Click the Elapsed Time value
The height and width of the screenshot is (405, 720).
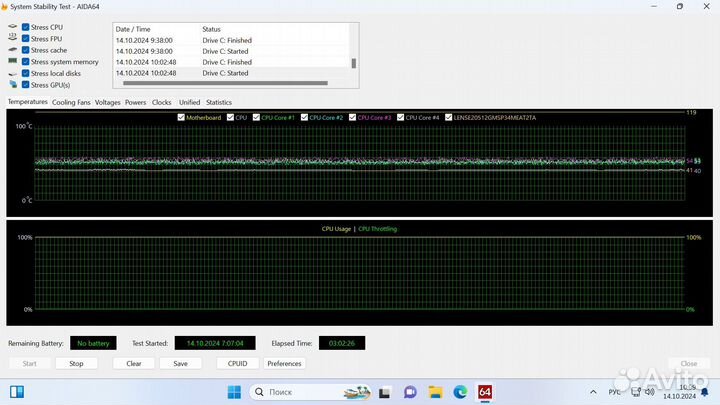click(342, 343)
